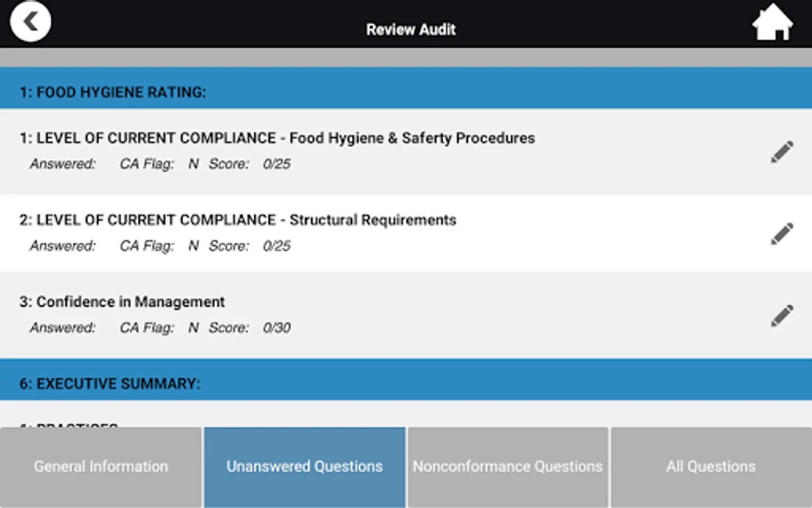Go back using the arrow icon

tap(30, 21)
